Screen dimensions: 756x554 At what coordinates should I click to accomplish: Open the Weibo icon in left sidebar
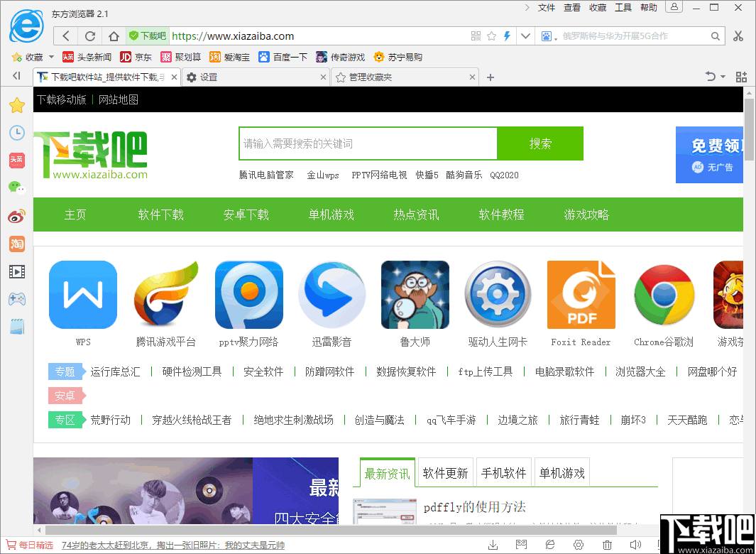[16, 216]
